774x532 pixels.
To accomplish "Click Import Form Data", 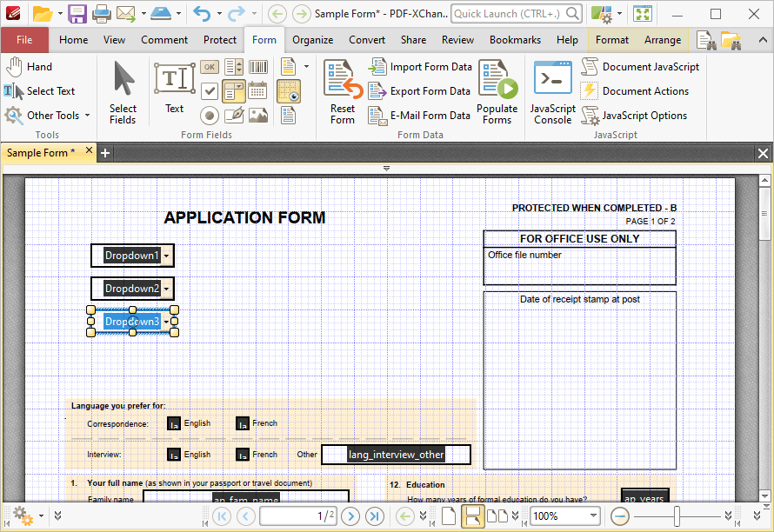I will [x=420, y=67].
